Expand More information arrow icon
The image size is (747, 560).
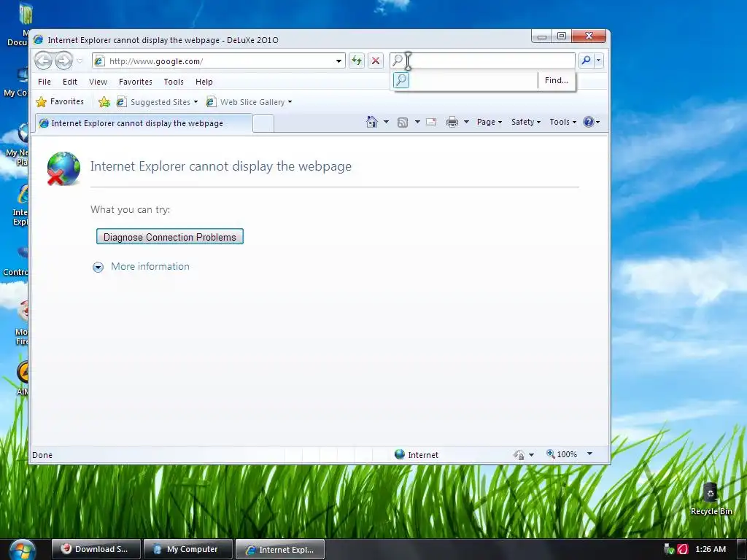pos(98,267)
